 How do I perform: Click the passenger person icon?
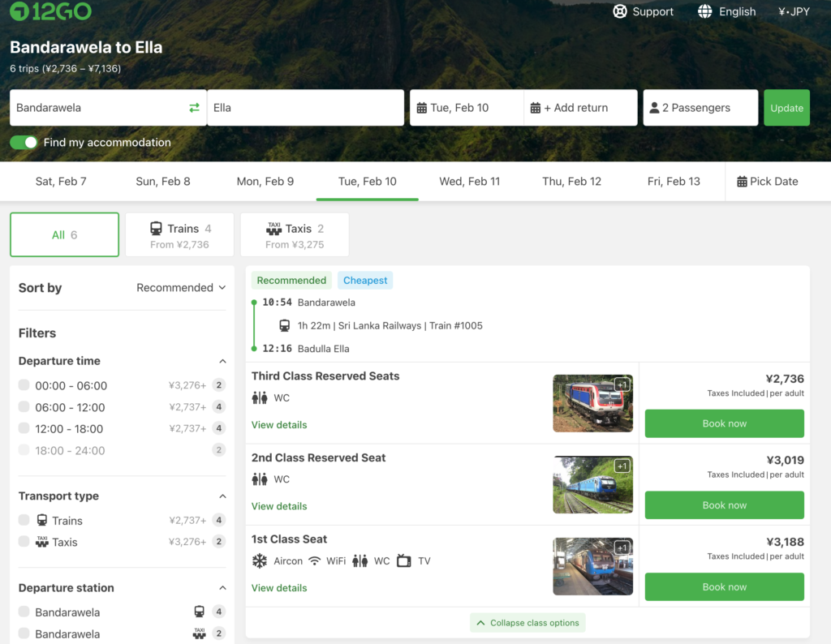[654, 108]
